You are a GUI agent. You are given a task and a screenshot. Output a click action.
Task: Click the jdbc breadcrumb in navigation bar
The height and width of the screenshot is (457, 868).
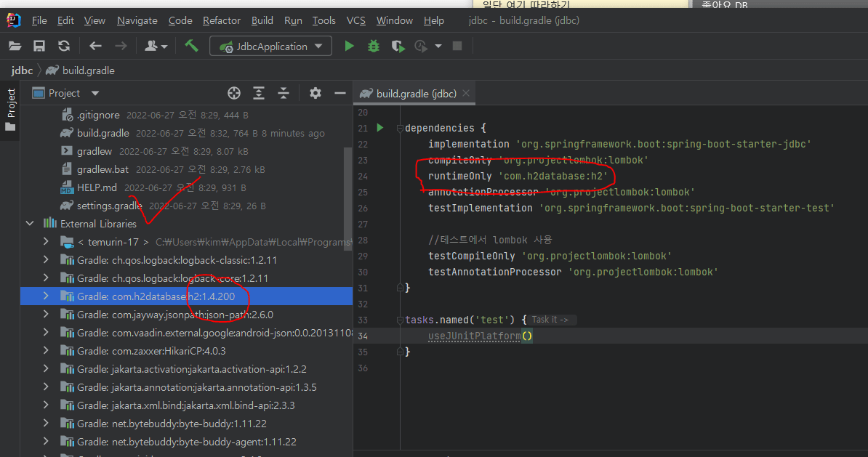[22, 70]
